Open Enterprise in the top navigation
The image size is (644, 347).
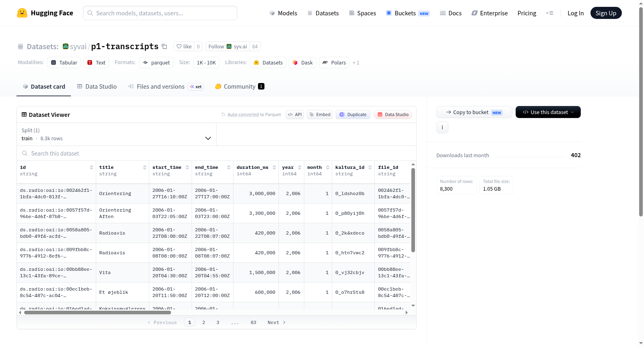pos(489,13)
